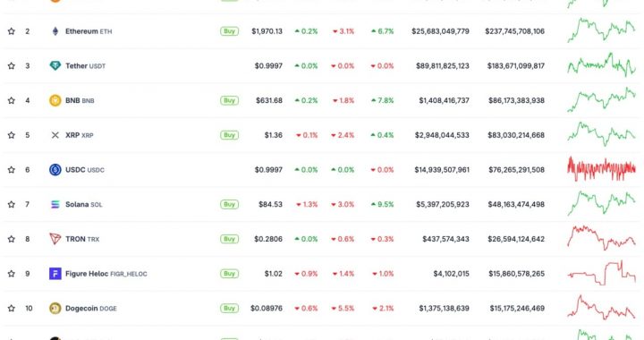Select TRON market cap $26,594,124,642
This screenshot has width=644, height=340.
pos(516,239)
